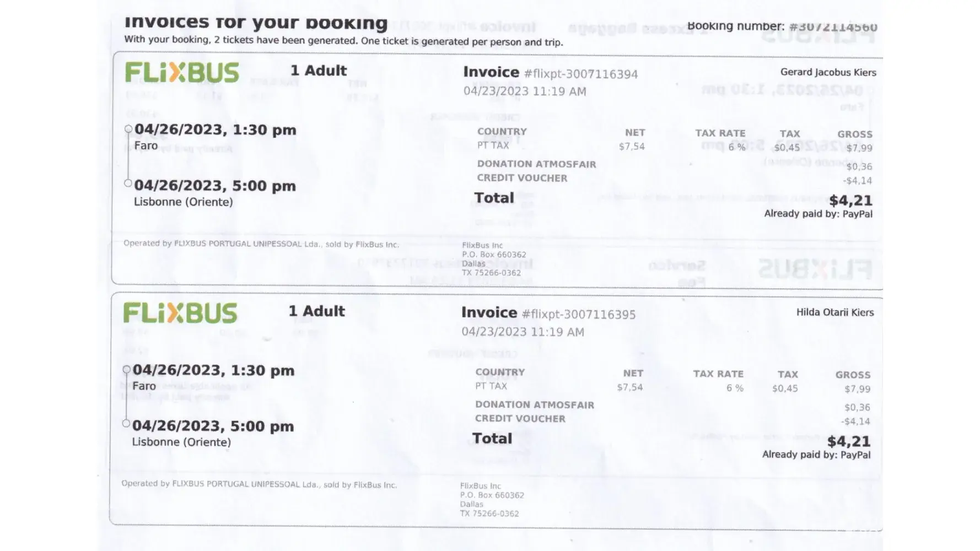Click the Faro departure circle on the second invoice
The width and height of the screenshot is (980, 551).
(x=127, y=369)
